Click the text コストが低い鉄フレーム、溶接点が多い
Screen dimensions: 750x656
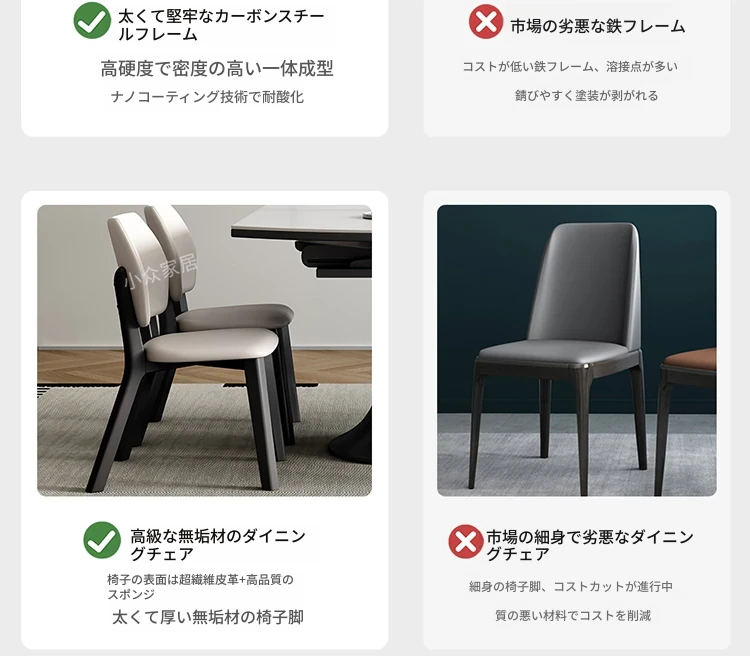[x=570, y=67]
